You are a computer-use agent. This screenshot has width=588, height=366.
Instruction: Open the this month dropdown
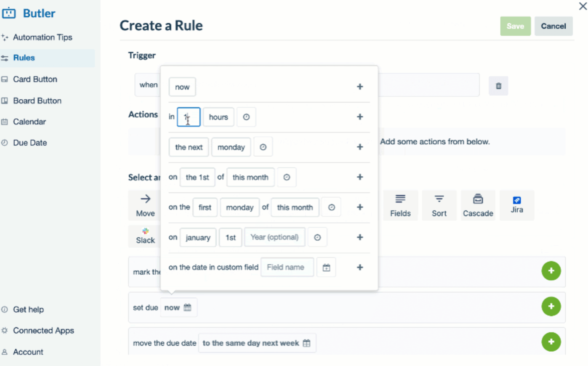point(250,177)
